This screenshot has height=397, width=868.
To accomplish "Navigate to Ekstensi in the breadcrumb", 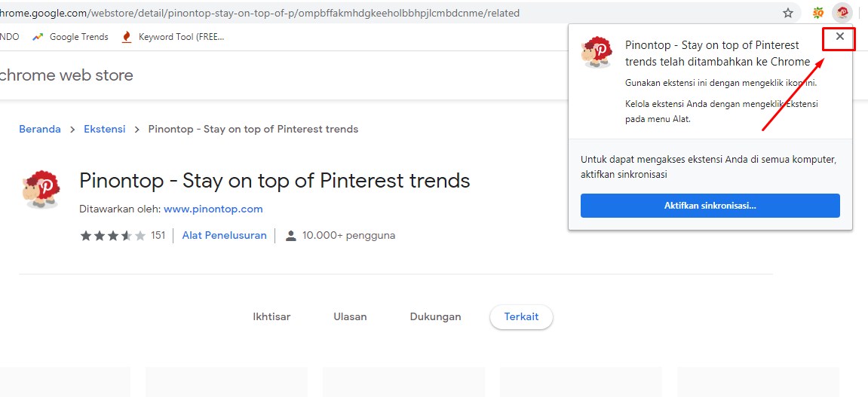I will tap(105, 129).
